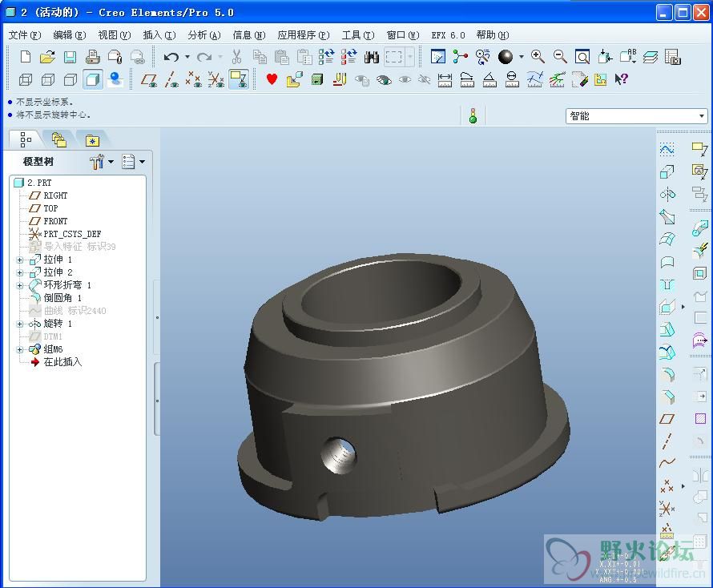
Task: Open the appearance gallery sphere icon
Action: pyautogui.click(x=506, y=57)
